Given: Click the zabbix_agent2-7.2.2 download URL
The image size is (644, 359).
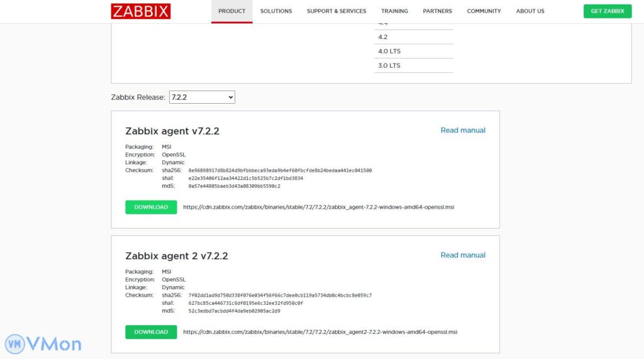Looking at the screenshot, I should pos(320,332).
